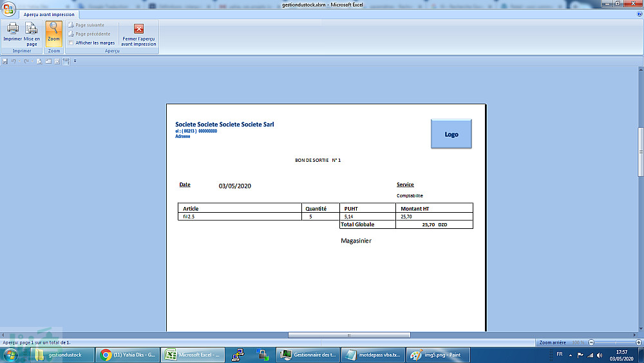
Task: Open Mise en page settings
Action: pos(32,34)
